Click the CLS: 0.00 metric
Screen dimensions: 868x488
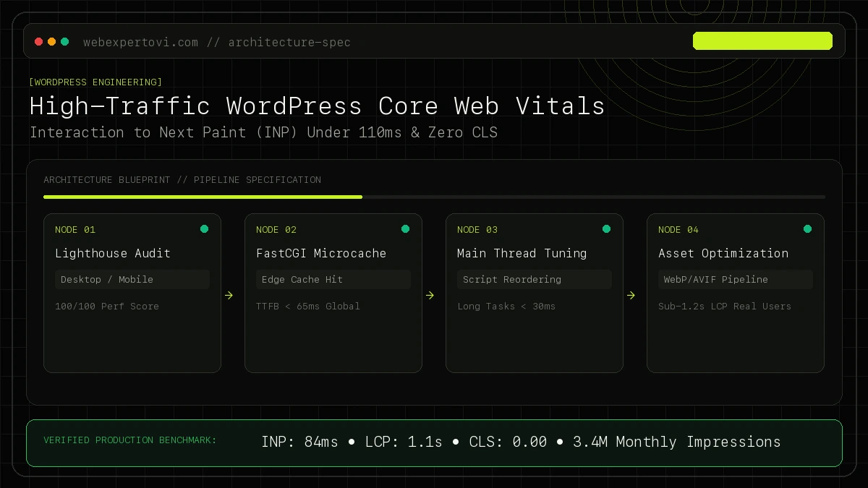point(508,442)
